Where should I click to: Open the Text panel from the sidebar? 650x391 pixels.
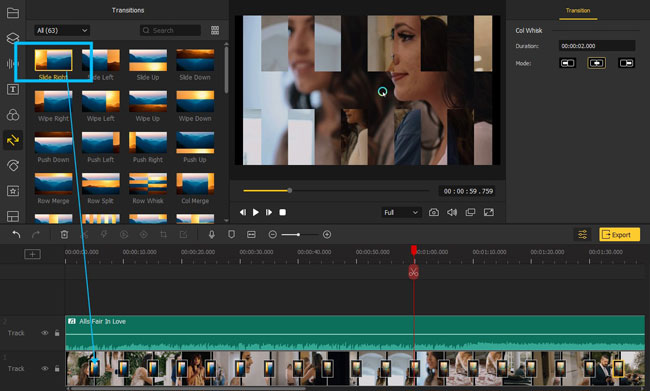click(13, 89)
